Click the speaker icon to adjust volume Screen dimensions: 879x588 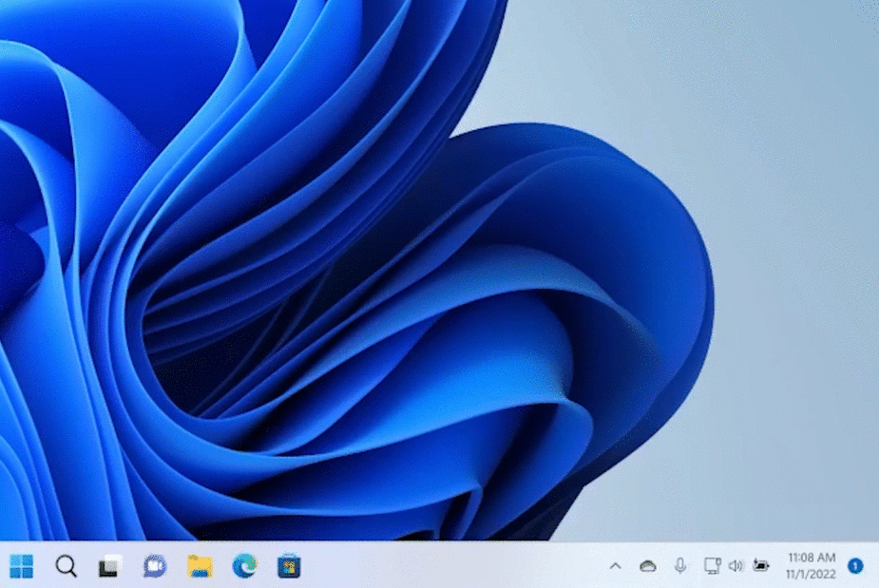736,565
